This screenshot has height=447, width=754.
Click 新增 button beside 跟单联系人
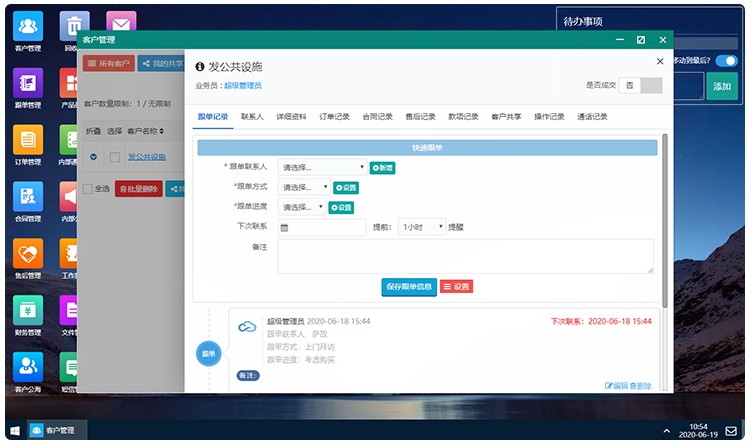[x=382, y=168]
